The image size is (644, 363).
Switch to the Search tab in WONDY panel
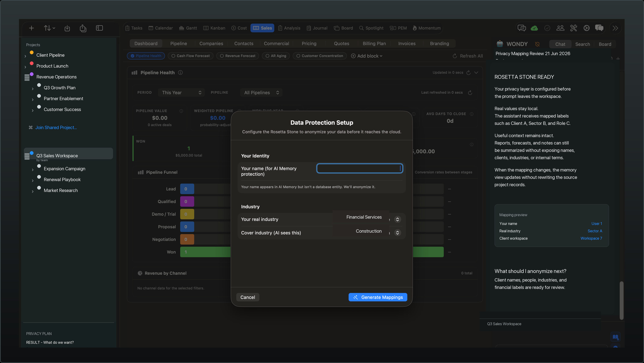coord(582,44)
